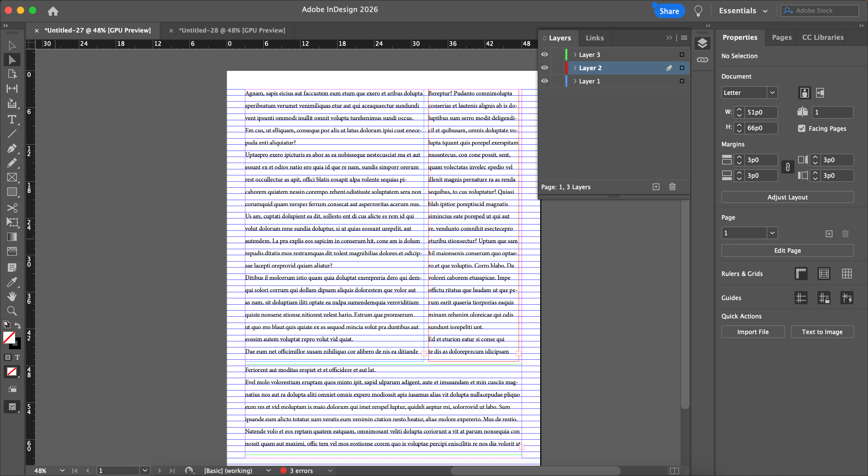Screen dimensions: 868x476
Task: Select the Type tool
Action: coord(12,120)
